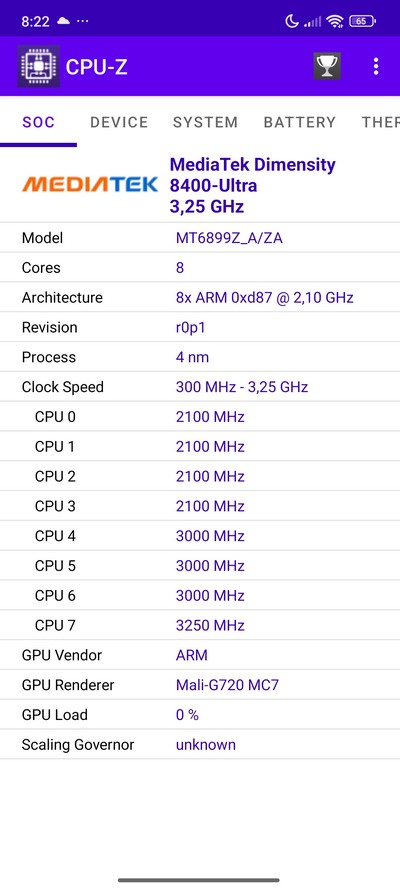Viewport: 400px width, 889px height.
Task: Tap the GPU Renderer Mali-G720 MC7 row
Action: click(200, 685)
